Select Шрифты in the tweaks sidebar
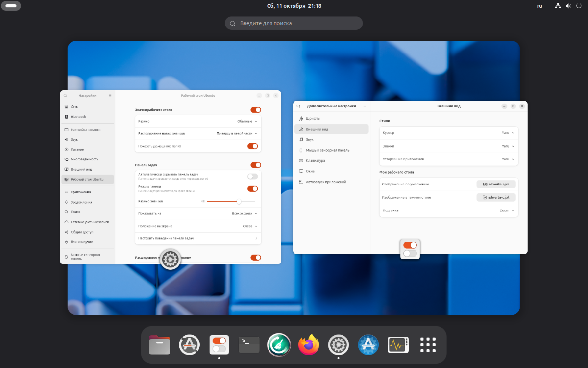 point(314,119)
